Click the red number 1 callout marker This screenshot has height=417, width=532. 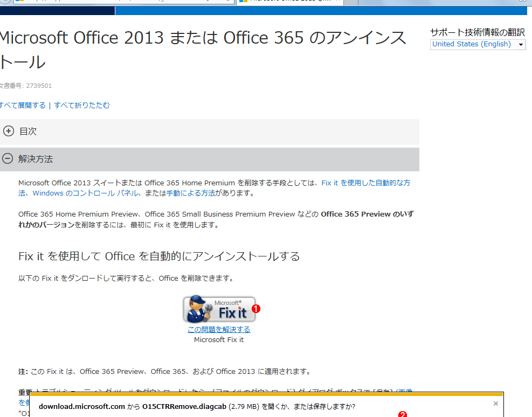[257, 309]
